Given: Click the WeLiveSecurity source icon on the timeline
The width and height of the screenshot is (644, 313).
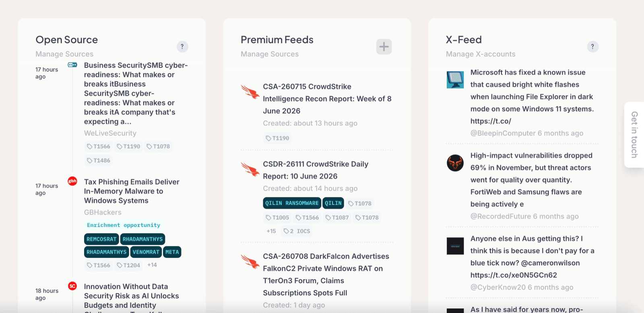Looking at the screenshot, I should [x=72, y=65].
